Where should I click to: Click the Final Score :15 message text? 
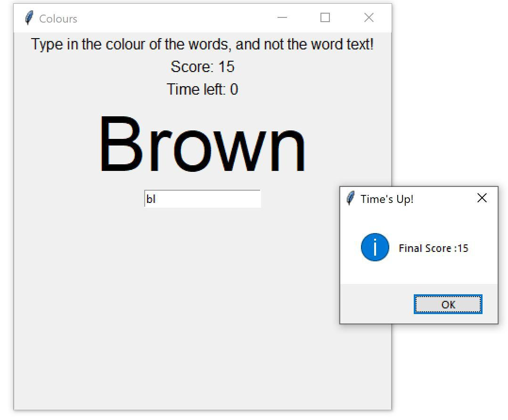(433, 248)
